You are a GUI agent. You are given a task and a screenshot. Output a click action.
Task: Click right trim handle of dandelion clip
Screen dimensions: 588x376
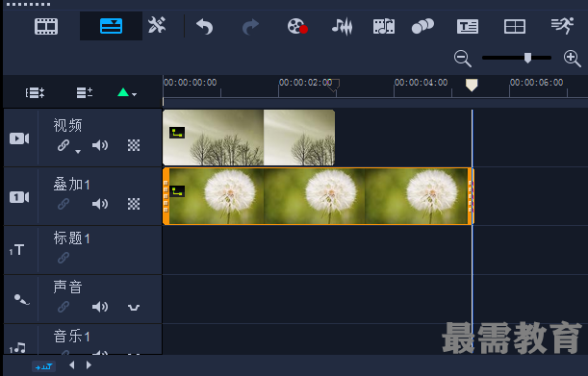tap(471, 196)
